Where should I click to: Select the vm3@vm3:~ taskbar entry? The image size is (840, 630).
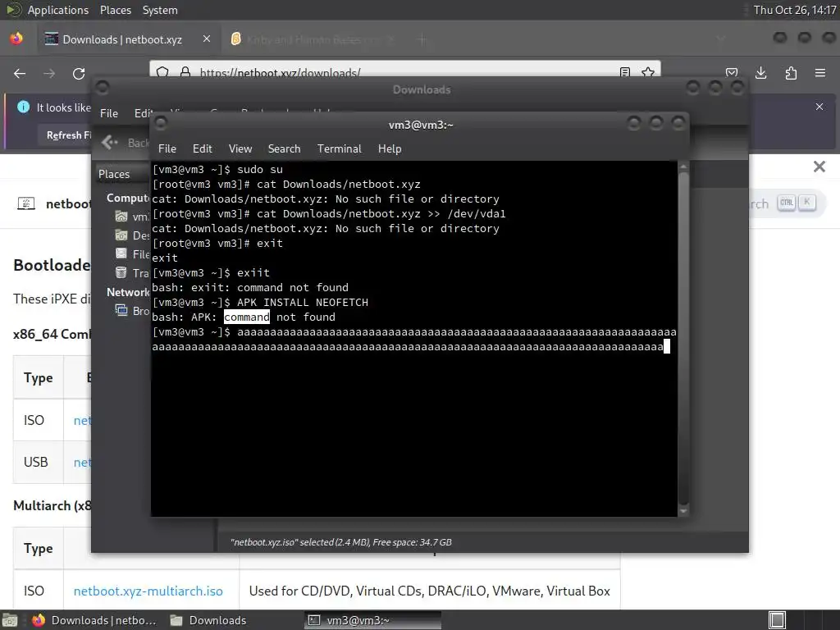[373, 620]
